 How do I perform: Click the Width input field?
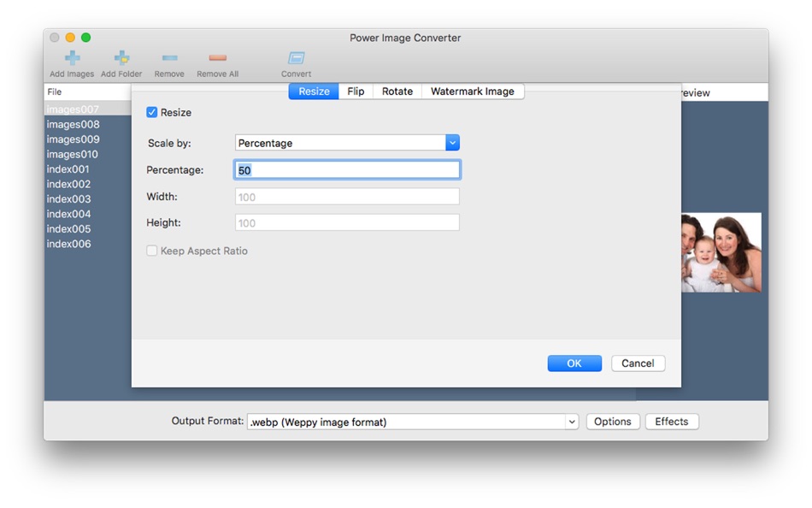click(347, 197)
